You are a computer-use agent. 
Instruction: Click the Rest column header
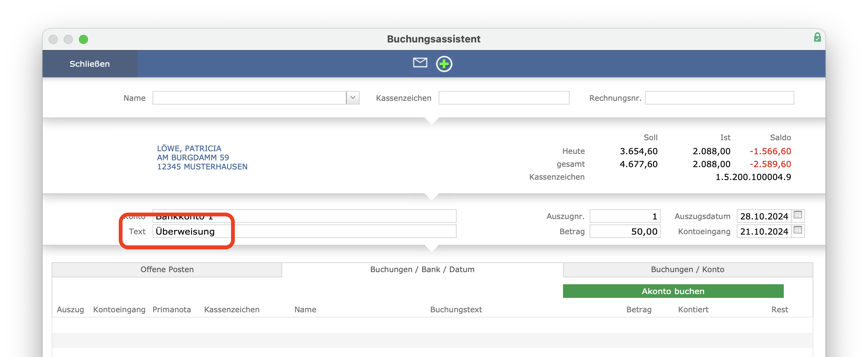coord(780,310)
